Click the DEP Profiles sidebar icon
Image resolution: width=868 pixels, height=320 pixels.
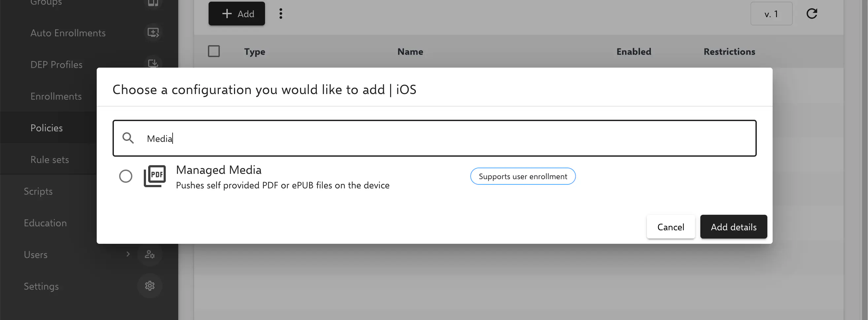(153, 63)
